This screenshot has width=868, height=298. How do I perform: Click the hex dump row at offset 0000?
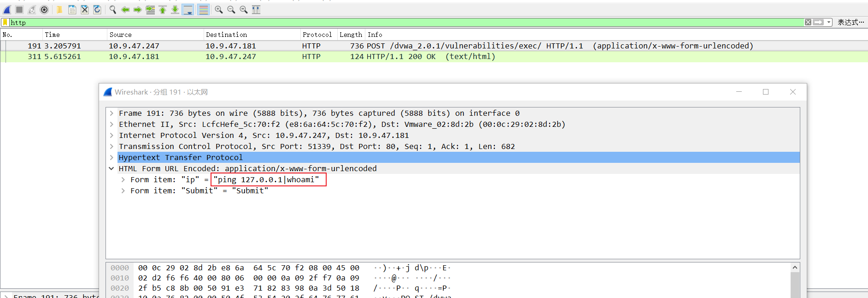(280, 268)
